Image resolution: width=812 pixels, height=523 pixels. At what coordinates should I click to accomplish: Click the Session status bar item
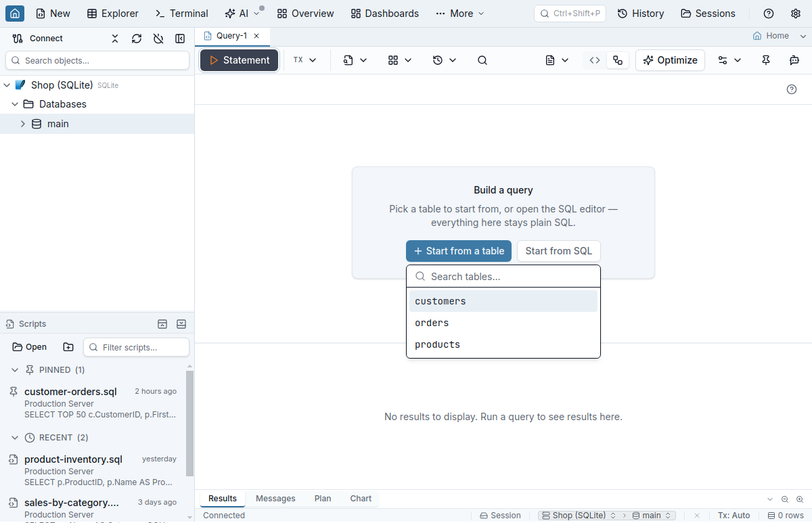point(501,516)
